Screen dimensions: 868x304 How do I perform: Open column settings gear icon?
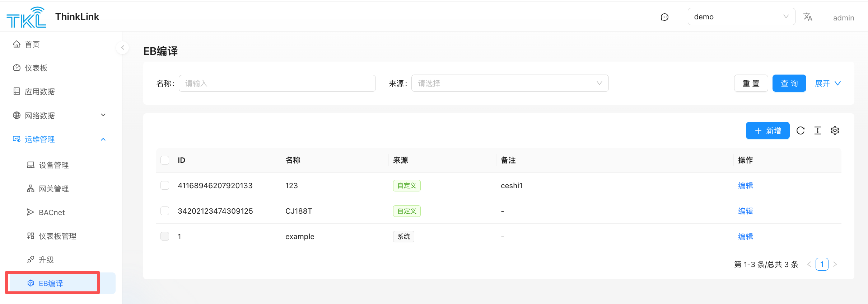point(835,130)
